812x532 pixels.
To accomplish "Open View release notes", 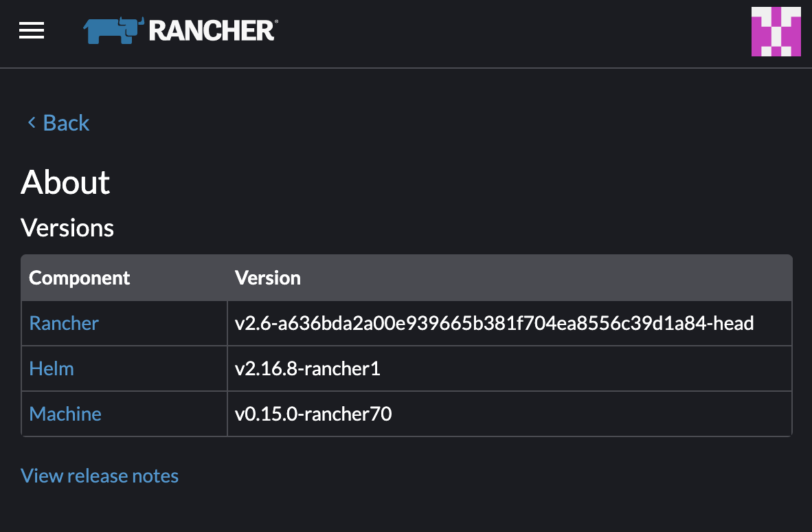I will point(99,475).
